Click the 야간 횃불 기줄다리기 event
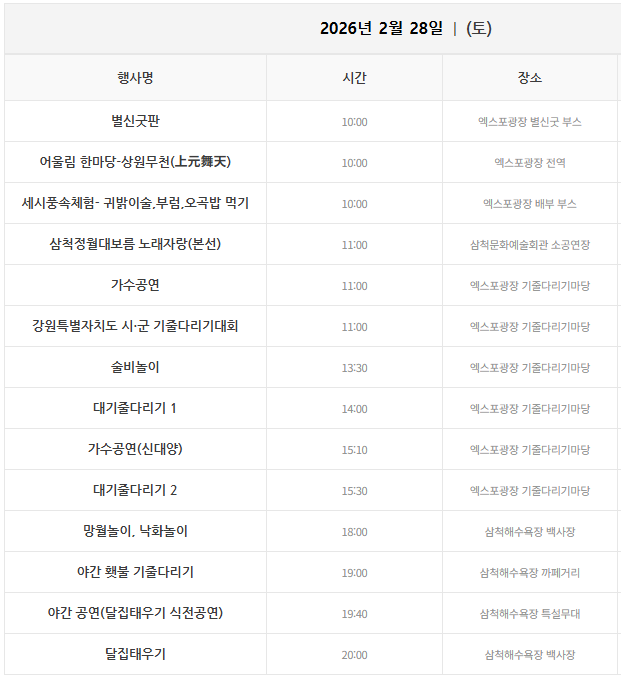Screen dimensions: 621x684 coord(135,572)
